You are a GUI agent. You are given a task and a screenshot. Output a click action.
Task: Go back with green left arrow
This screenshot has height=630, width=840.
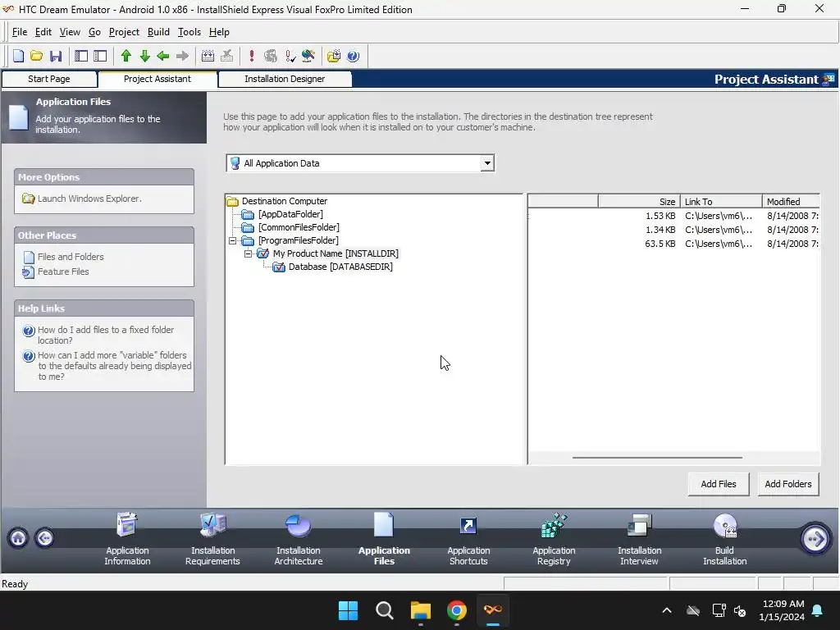163,56
